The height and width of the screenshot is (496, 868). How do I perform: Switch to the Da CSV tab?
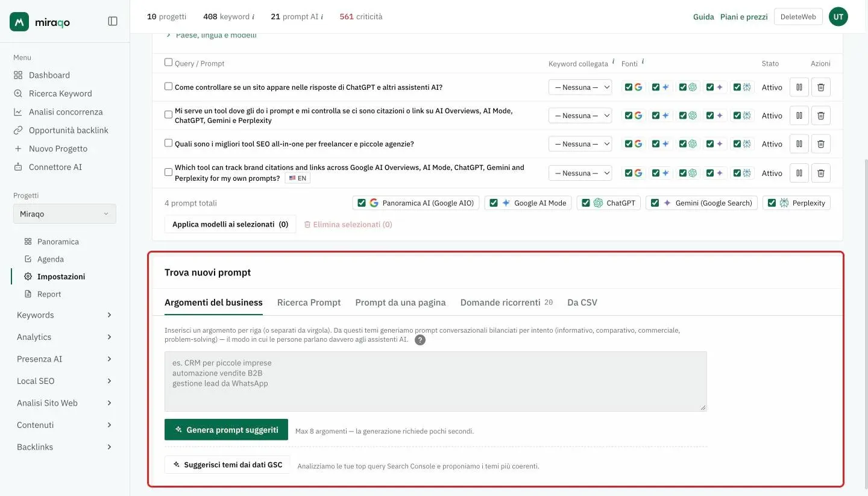(x=582, y=303)
